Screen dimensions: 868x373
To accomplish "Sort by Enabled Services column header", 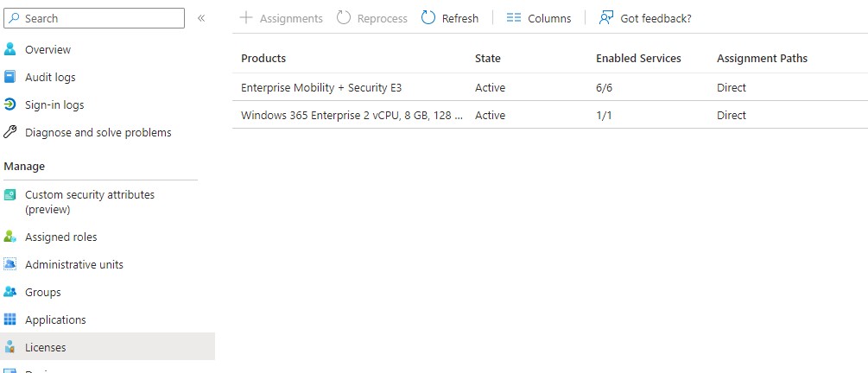I will pos(638,58).
